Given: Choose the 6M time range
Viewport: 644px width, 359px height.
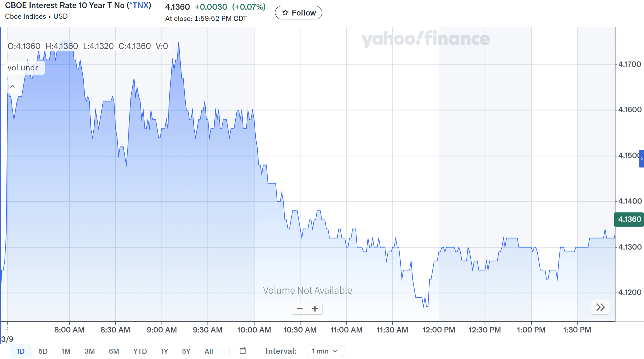Looking at the screenshot, I should point(114,351).
